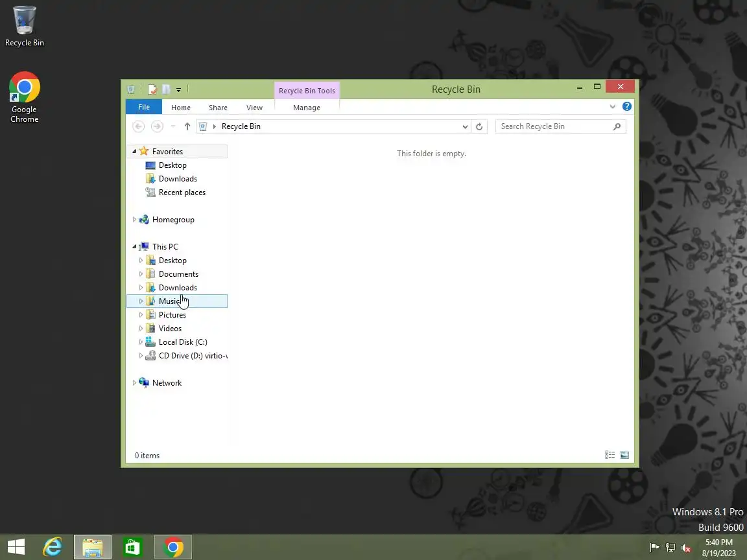
Task: Collapse the This PC node
Action: (134, 247)
